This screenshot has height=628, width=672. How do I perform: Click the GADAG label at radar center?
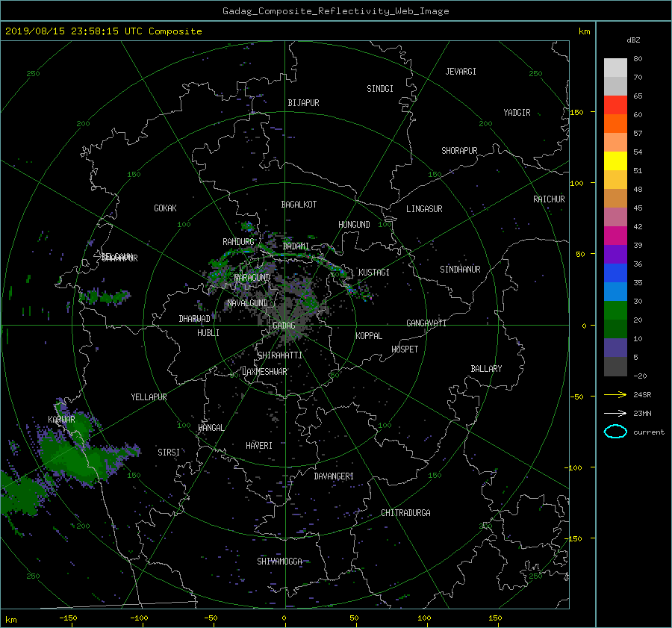pos(284,326)
